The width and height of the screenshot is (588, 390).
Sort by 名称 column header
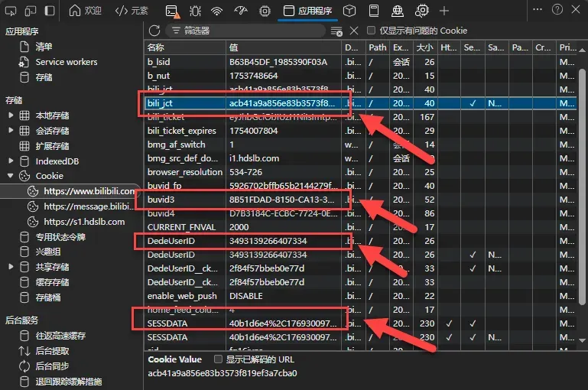coord(185,47)
